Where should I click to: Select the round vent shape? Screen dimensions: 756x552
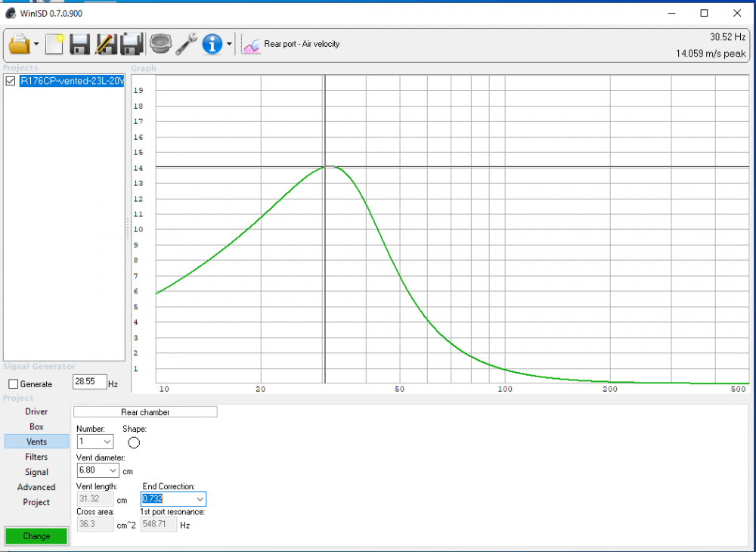pyautogui.click(x=134, y=442)
